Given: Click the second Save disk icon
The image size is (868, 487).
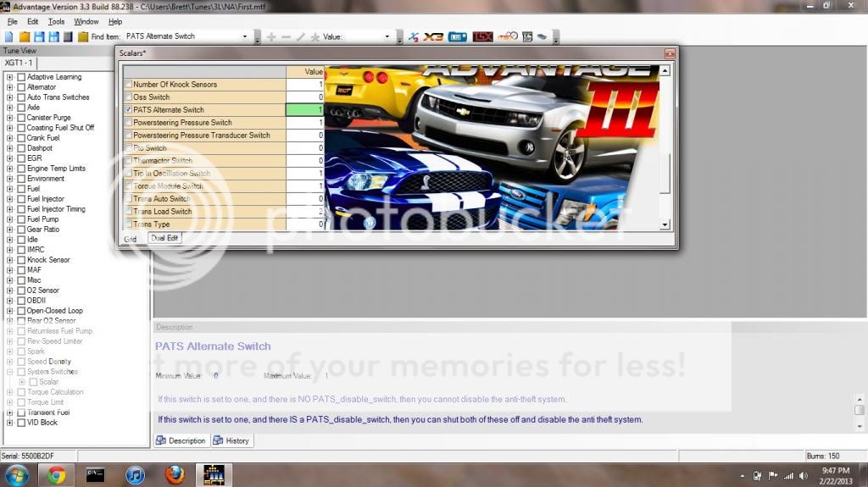Looking at the screenshot, I should pyautogui.click(x=53, y=37).
